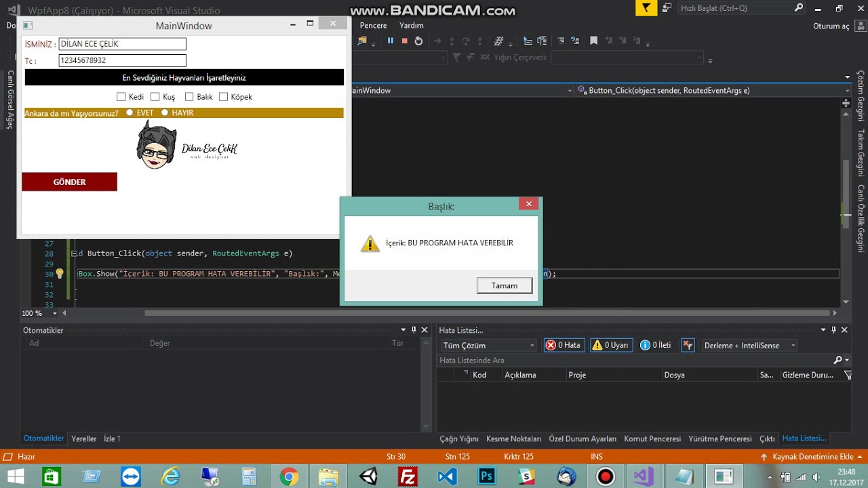The height and width of the screenshot is (488, 868).
Task: Check the Kedi checkbox
Action: tap(121, 97)
